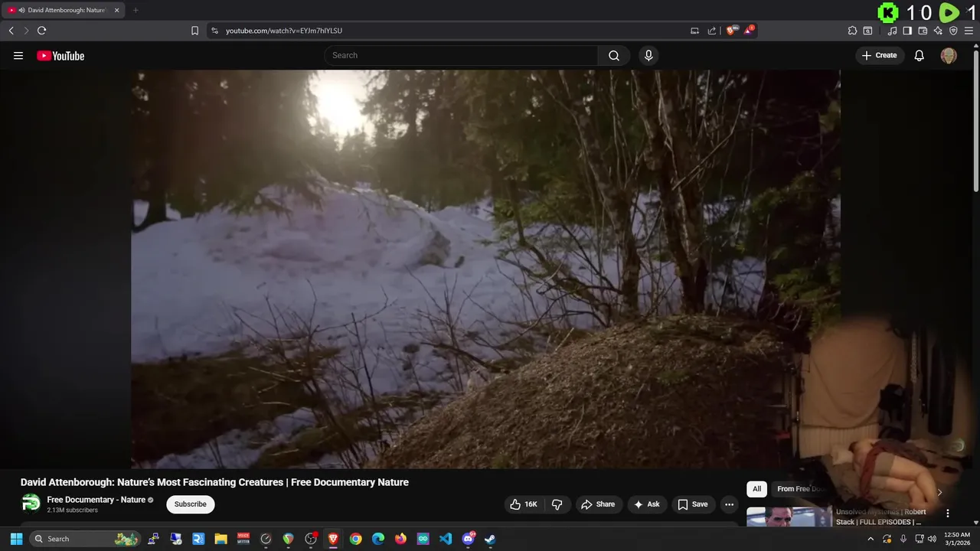Click the install app icon in address bar

[694, 31]
